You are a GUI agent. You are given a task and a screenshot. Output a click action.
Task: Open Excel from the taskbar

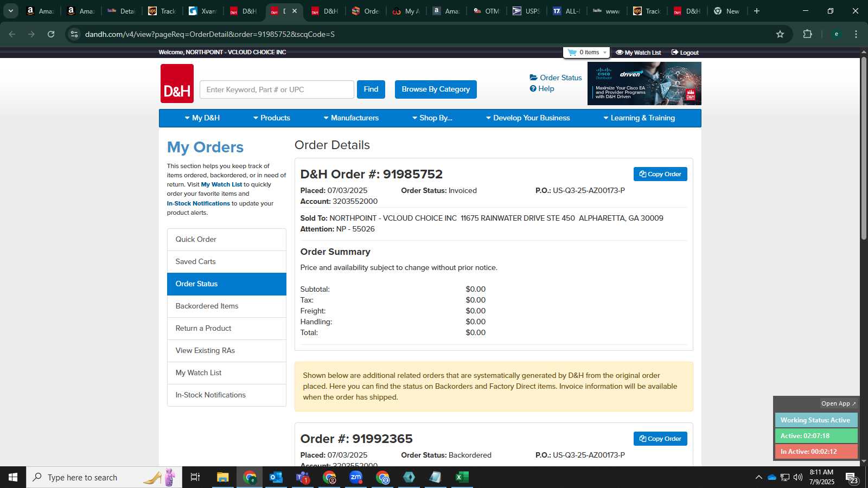click(462, 477)
